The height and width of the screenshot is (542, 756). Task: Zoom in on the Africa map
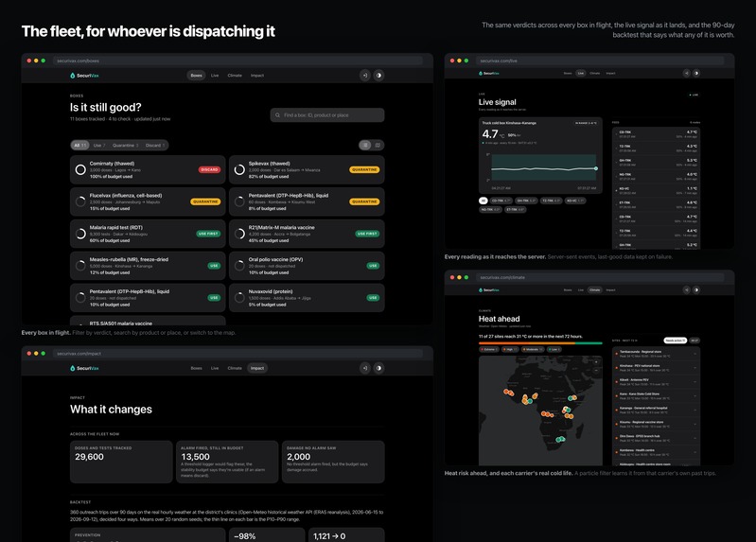pyautogui.click(x=596, y=362)
